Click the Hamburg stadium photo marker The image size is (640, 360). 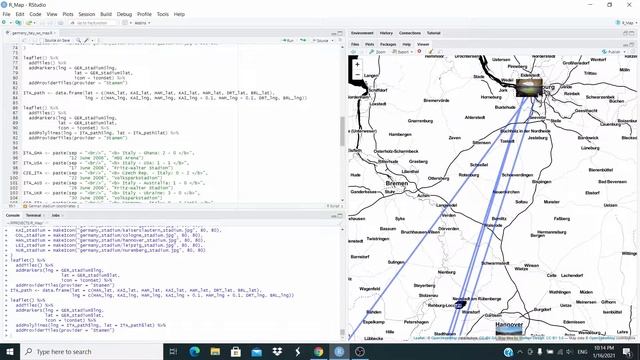click(x=529, y=87)
